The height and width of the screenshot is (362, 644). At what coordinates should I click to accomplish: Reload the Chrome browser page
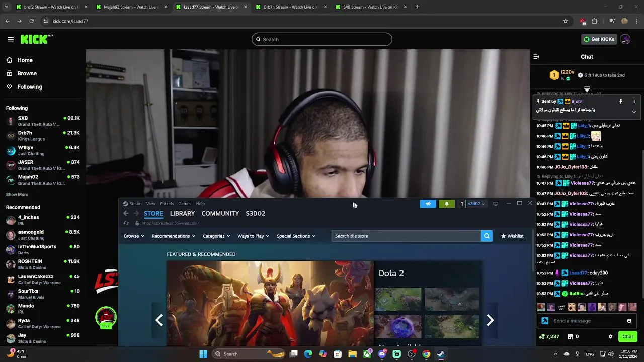[x=31, y=21]
